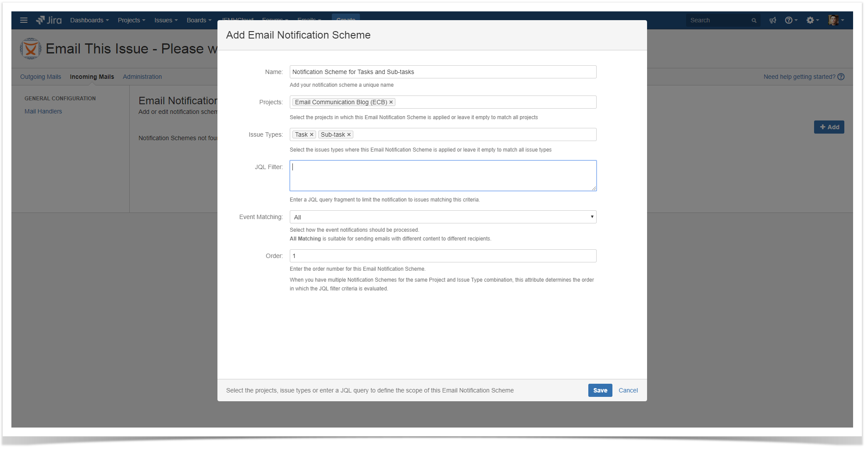This screenshot has width=868, height=449.
Task: Click the Jira logo
Action: pyautogui.click(x=49, y=20)
